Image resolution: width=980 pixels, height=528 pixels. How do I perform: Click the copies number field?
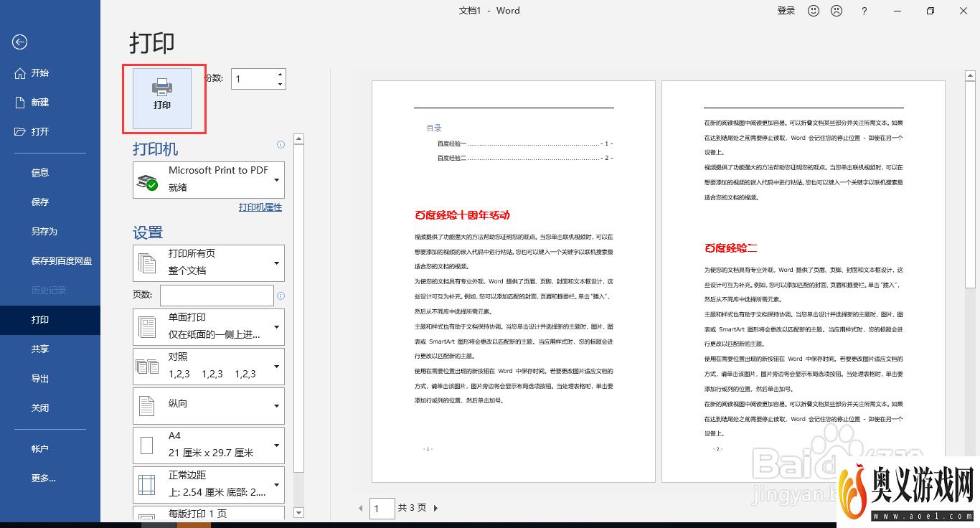tap(253, 79)
